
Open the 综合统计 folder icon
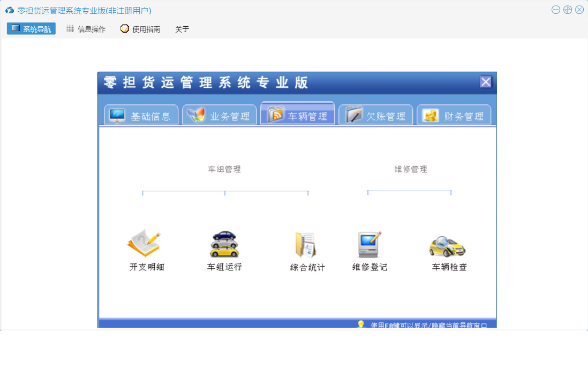306,245
